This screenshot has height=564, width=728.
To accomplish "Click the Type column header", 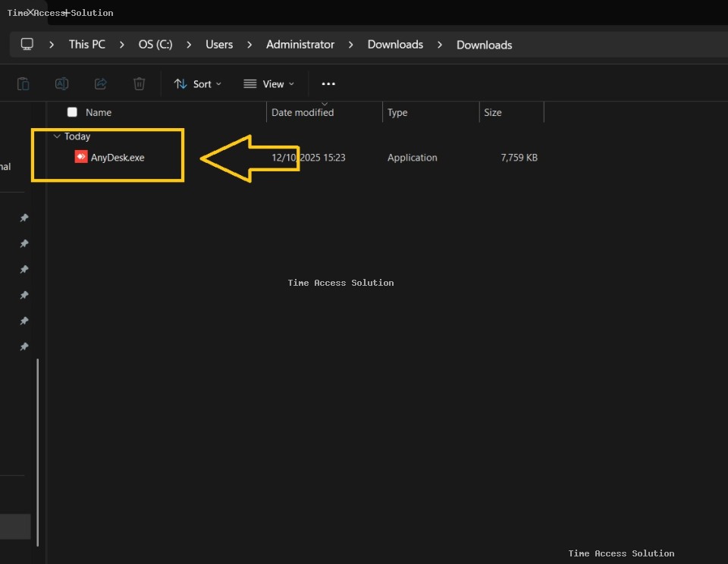I will (x=397, y=112).
